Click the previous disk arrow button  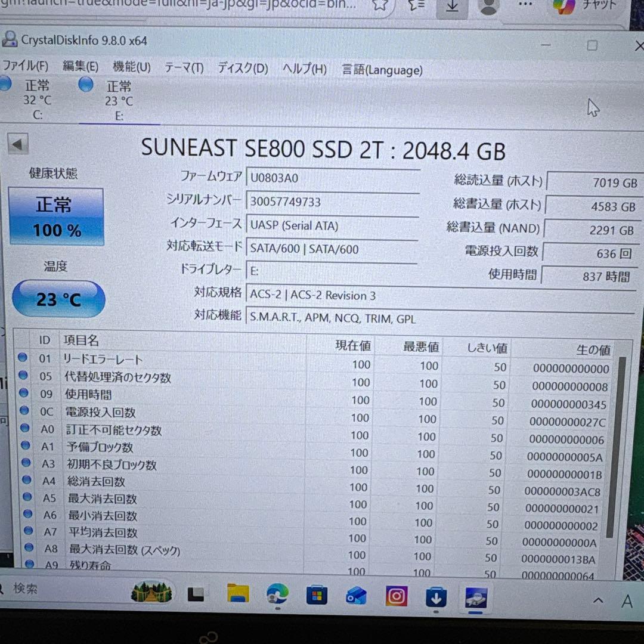(18, 144)
